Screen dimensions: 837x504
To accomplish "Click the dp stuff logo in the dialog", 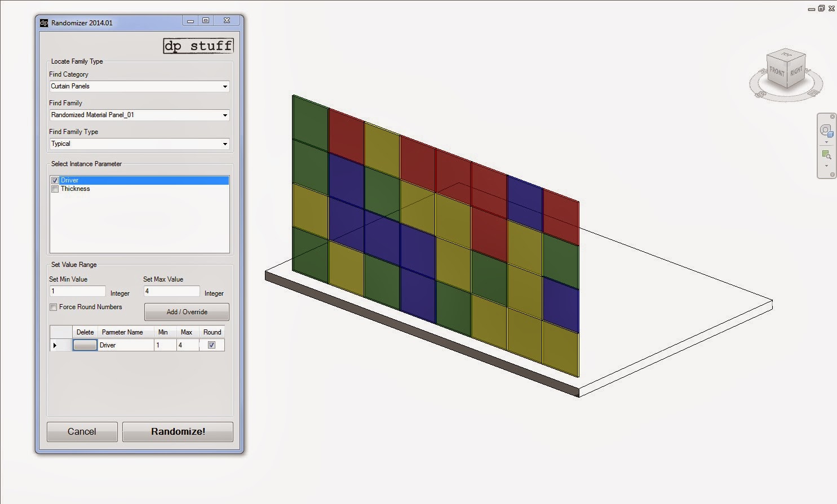I will pyautogui.click(x=198, y=46).
